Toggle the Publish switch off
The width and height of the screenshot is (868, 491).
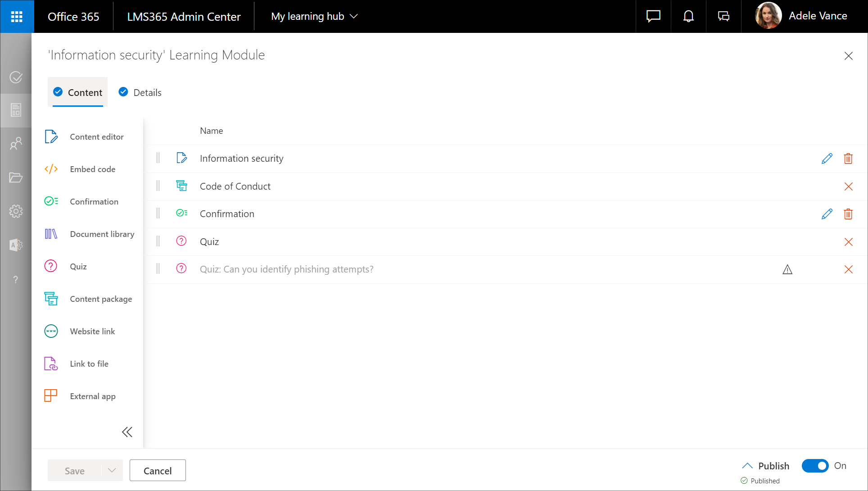[x=815, y=466]
